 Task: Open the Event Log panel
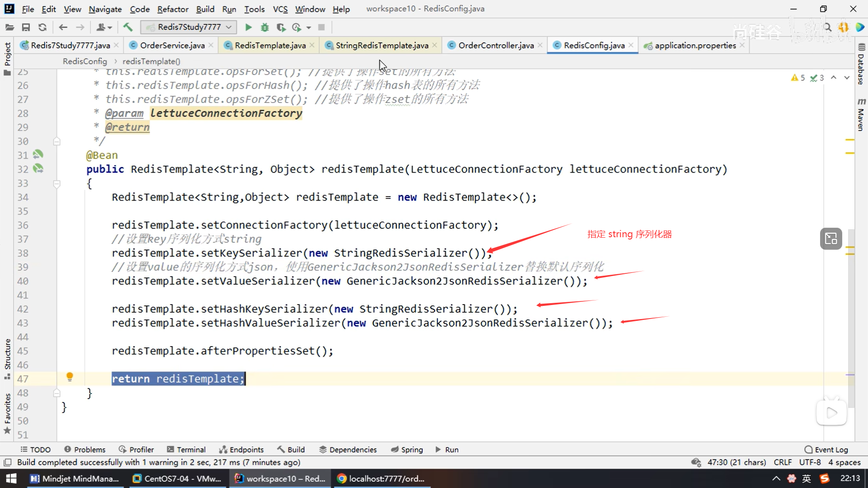(x=826, y=450)
